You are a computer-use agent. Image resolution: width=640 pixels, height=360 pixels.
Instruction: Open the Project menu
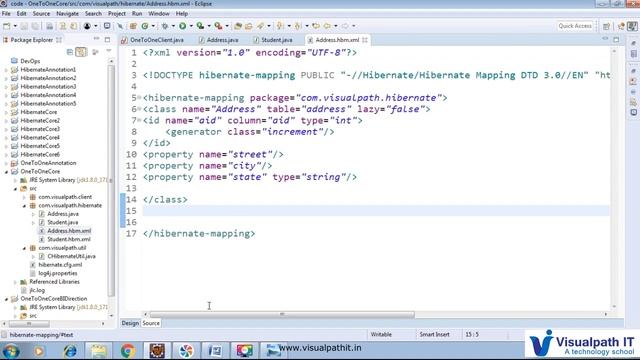pyautogui.click(x=117, y=13)
